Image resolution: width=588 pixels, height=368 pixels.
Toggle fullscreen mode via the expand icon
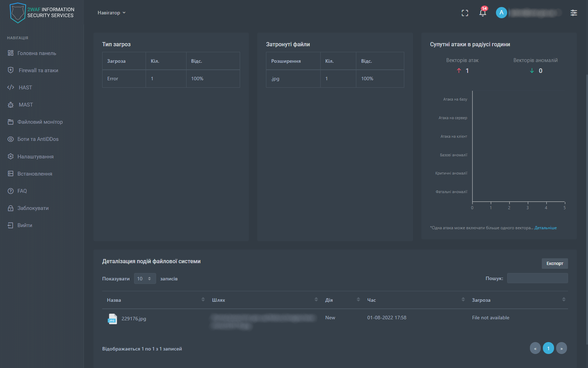click(x=465, y=13)
